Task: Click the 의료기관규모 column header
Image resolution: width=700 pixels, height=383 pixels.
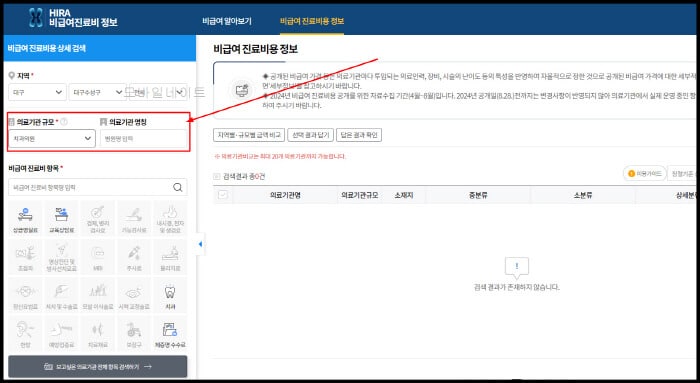Action: pos(359,195)
